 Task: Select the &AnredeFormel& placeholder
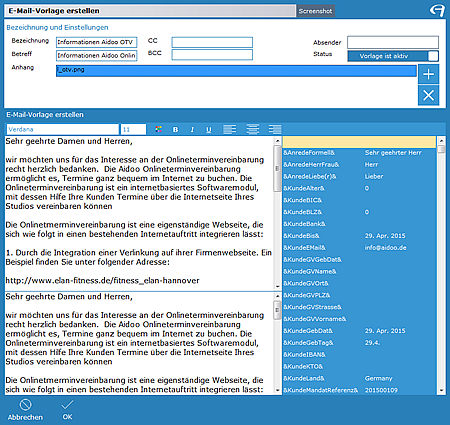(309, 153)
